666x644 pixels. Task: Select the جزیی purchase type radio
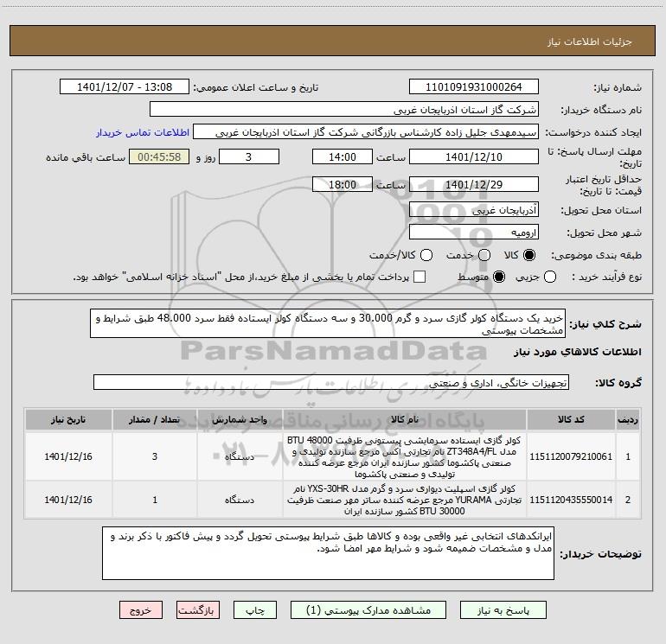coord(550,277)
